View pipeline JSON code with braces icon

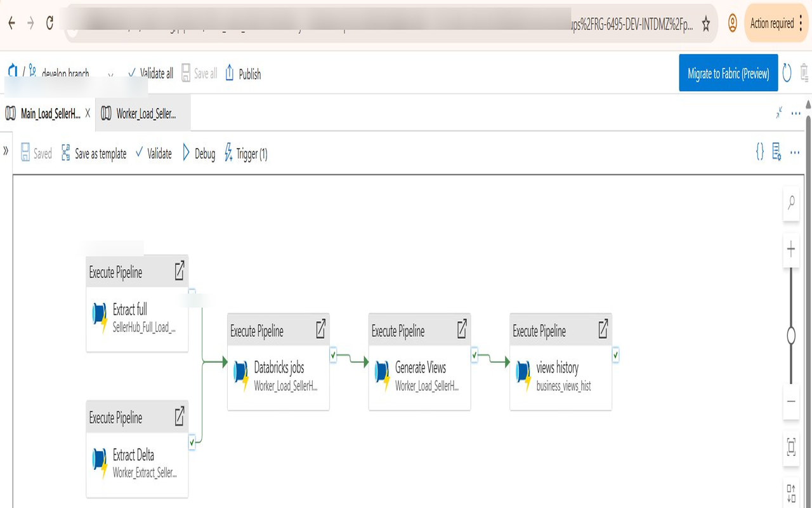759,152
